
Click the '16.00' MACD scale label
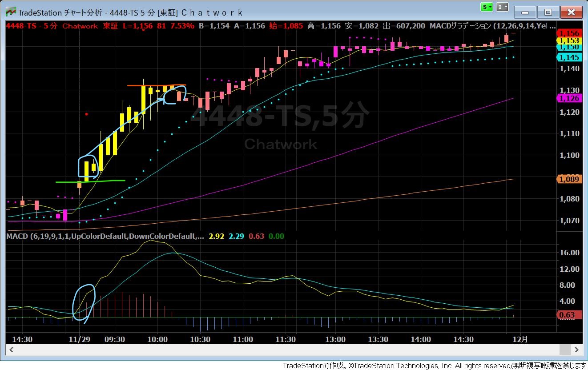click(x=570, y=253)
